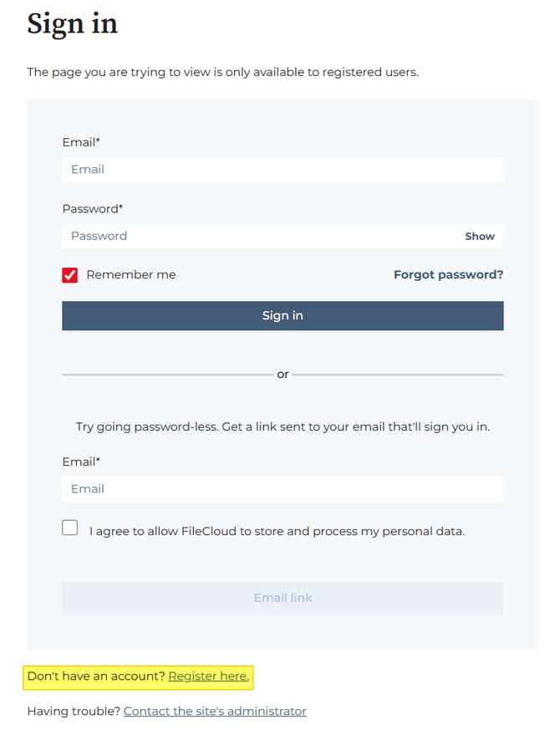Image resolution: width=560 pixels, height=740 pixels.
Task: Show the password text
Action: tap(480, 237)
